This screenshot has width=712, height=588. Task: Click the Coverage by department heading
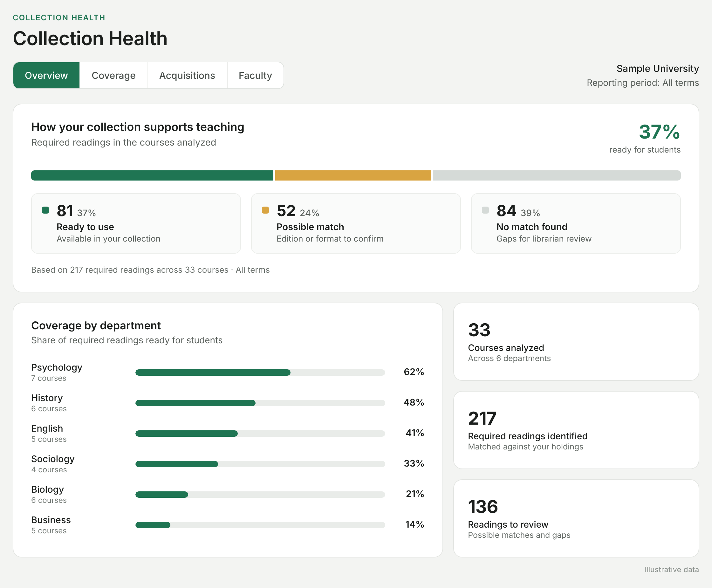(x=96, y=325)
